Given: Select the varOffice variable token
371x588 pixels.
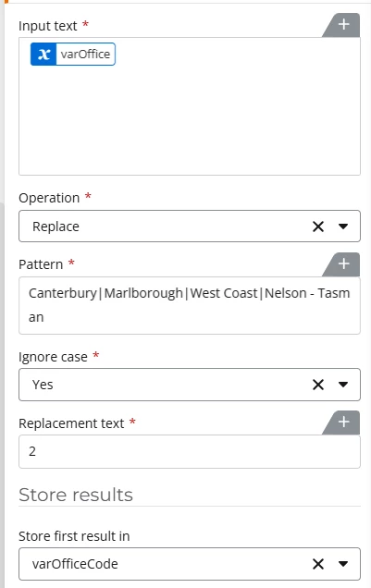Looking at the screenshot, I should coord(73,55).
